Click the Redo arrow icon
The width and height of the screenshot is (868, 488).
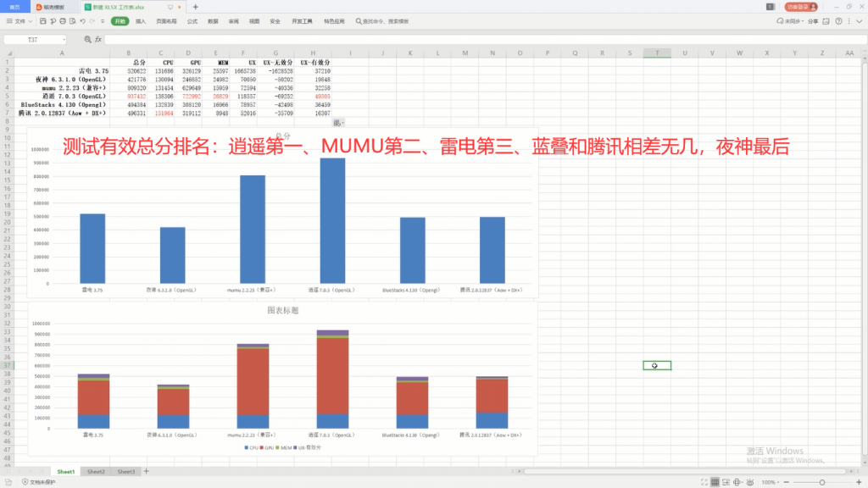point(92,21)
